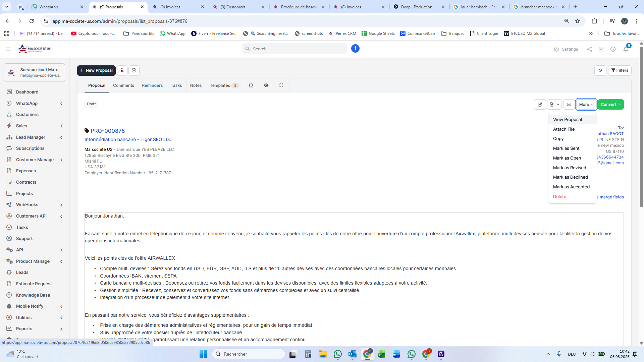
Task: Click the New Proposal button
Action: point(96,70)
